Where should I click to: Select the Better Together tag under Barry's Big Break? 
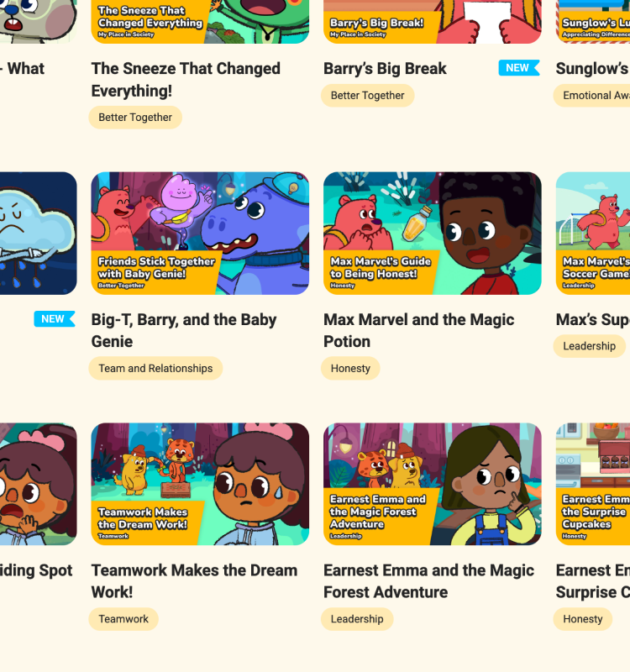click(367, 95)
